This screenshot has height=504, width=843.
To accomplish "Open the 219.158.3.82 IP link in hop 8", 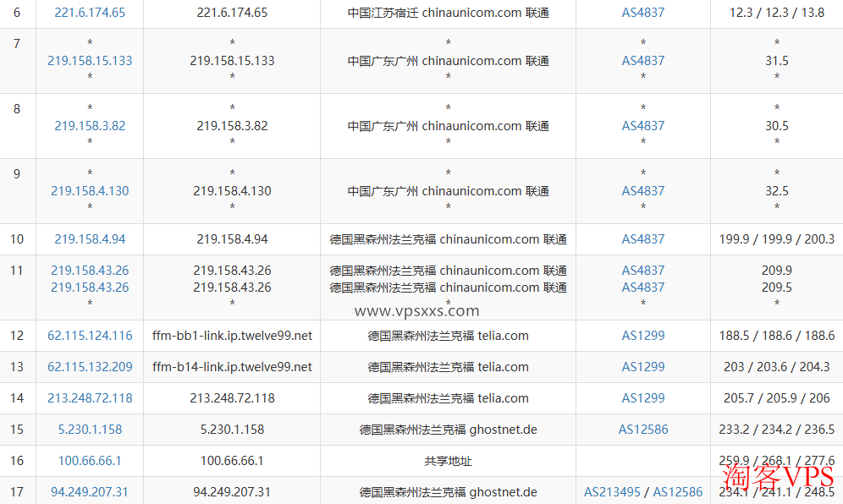I will click(90, 126).
